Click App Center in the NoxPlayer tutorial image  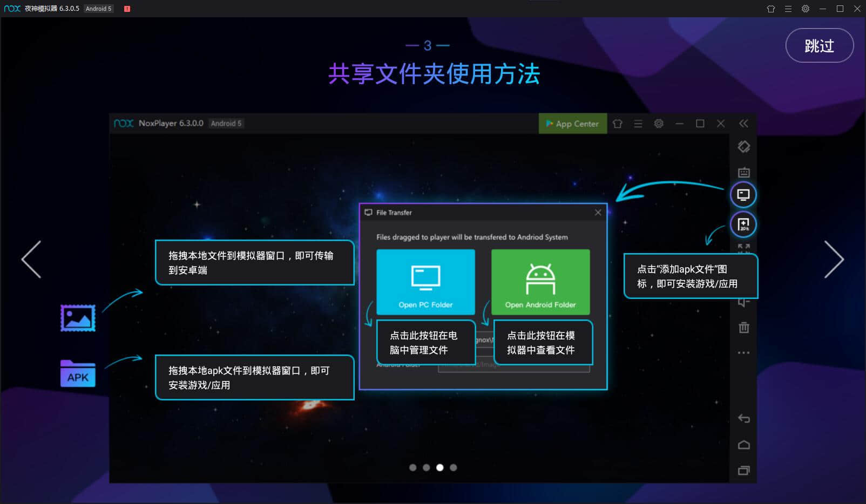point(573,124)
